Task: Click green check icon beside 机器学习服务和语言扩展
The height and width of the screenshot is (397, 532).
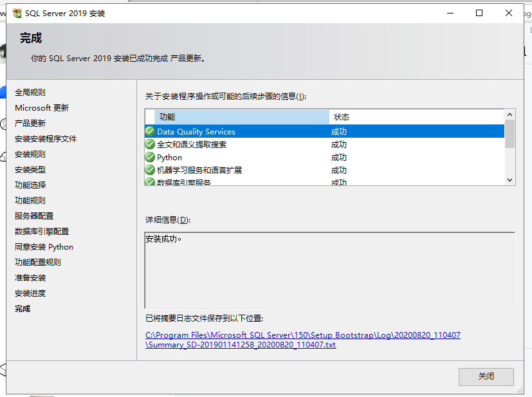Action: point(150,170)
